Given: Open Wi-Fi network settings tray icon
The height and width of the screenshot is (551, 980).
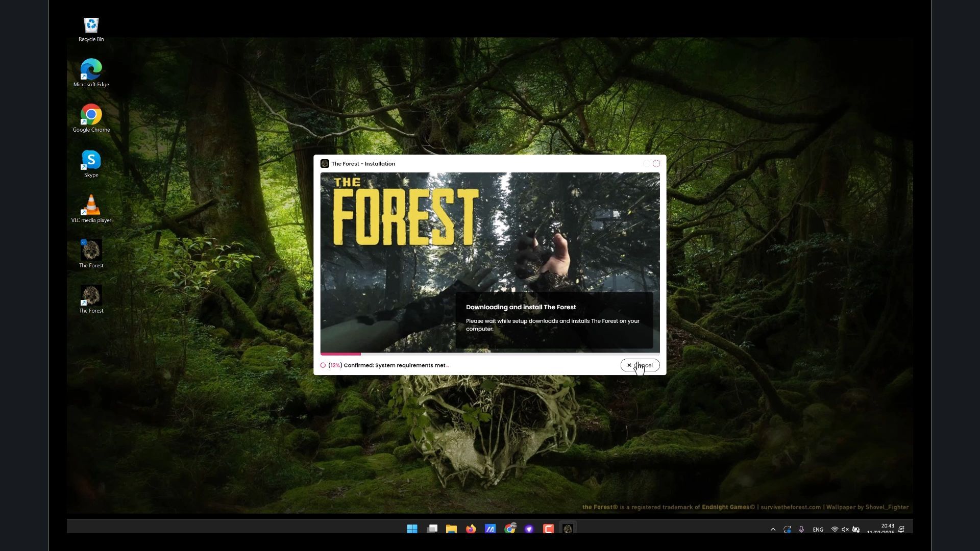Looking at the screenshot, I should (x=835, y=530).
